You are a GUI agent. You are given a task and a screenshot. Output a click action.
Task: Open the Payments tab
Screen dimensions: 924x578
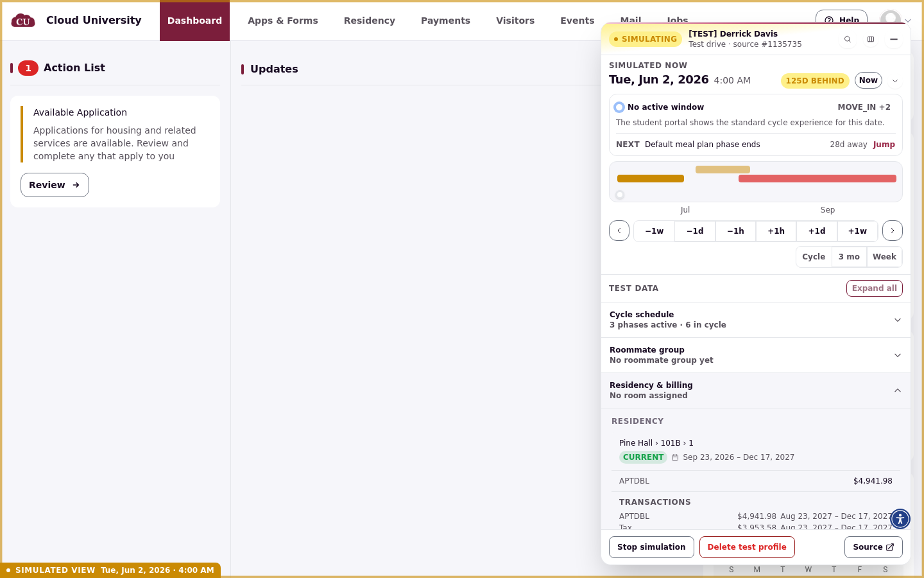tap(445, 21)
